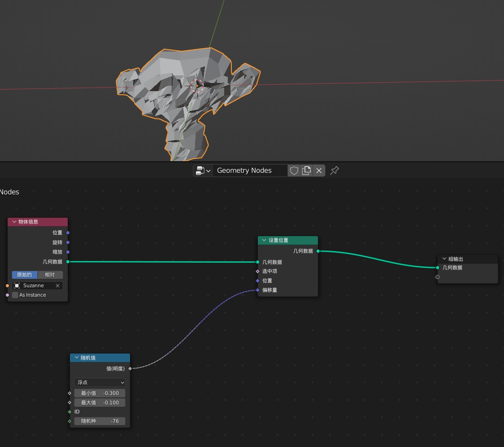Click the 几何数据 input socket on 设置位置
504x447 pixels.
click(257, 262)
